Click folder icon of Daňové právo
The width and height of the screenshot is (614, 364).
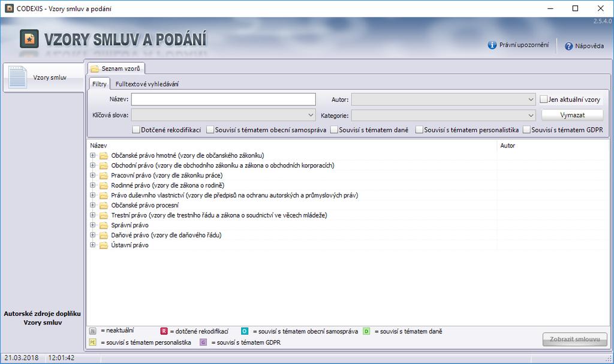103,235
